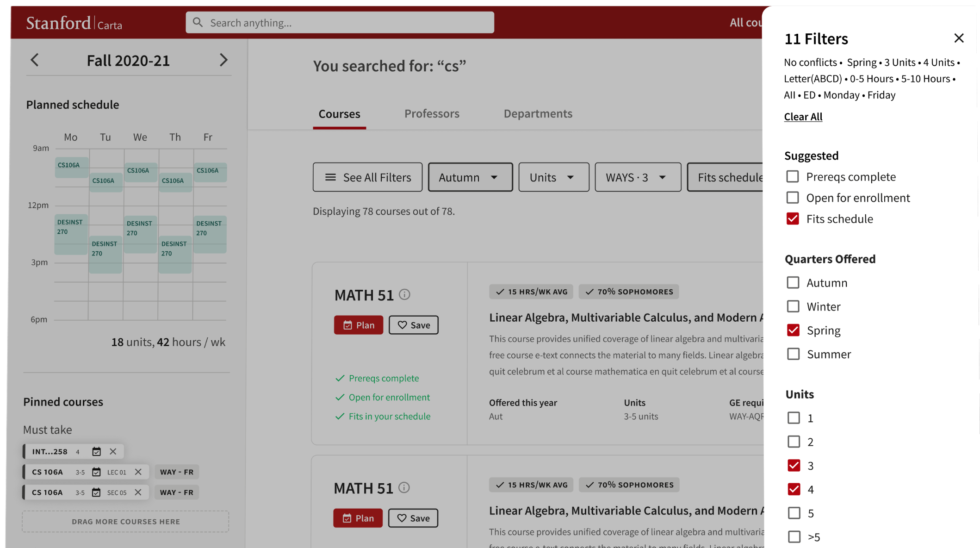The height and width of the screenshot is (548, 980).
Task: Click the Drag more courses here zone
Action: [x=125, y=522]
